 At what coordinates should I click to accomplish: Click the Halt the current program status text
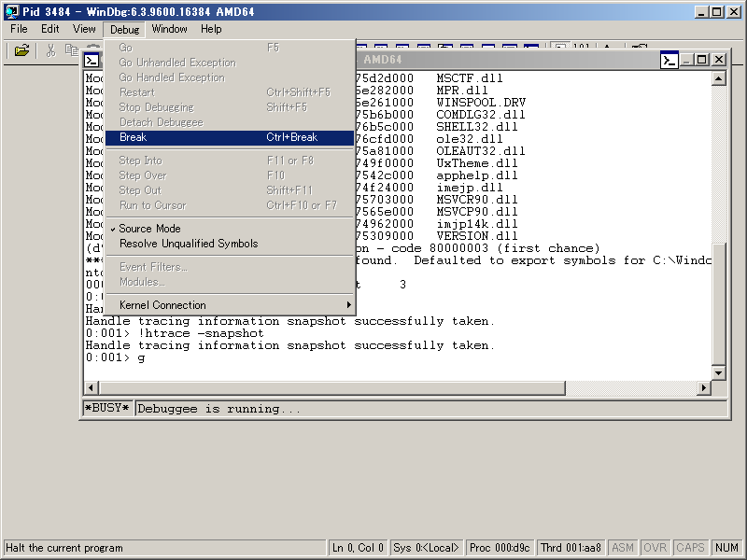coord(63,548)
